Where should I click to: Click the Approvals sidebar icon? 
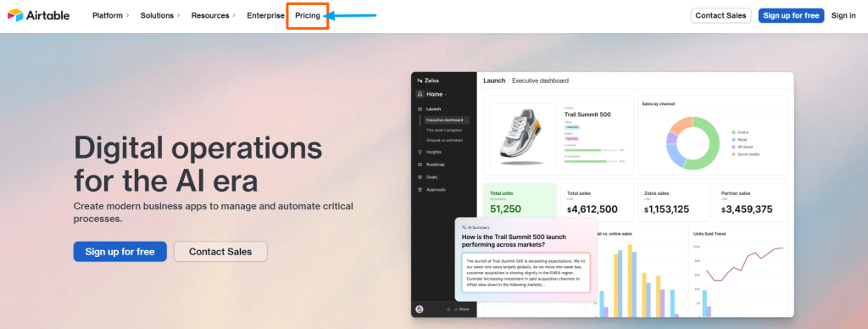pos(420,190)
